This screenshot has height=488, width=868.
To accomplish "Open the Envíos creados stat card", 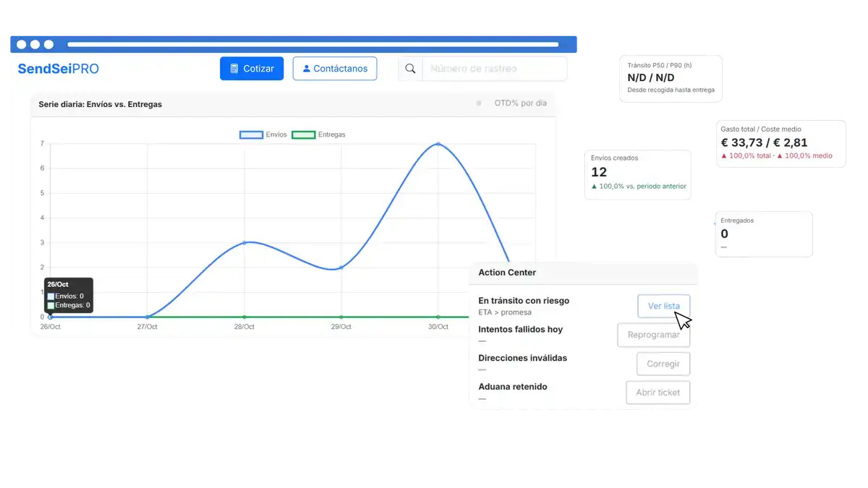I will (638, 174).
